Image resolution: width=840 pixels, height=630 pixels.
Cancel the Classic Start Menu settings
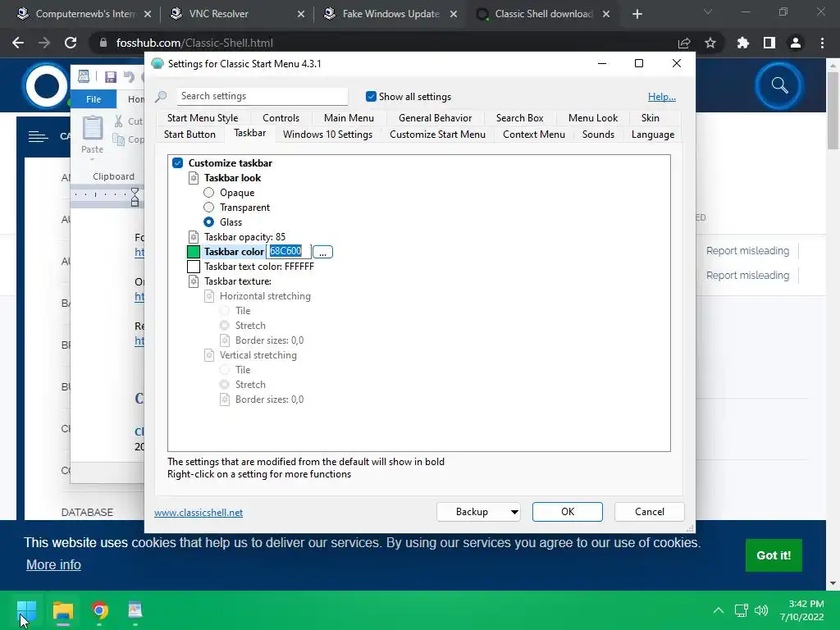click(650, 512)
